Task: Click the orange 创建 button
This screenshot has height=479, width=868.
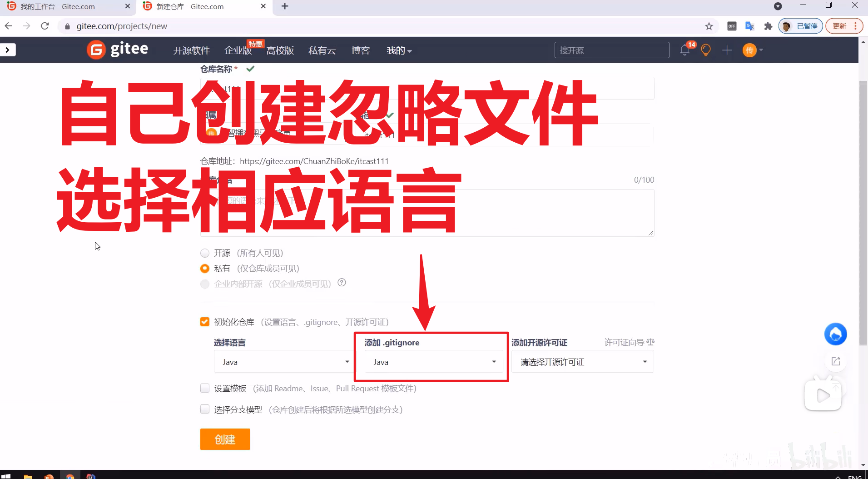Action: pyautogui.click(x=225, y=439)
